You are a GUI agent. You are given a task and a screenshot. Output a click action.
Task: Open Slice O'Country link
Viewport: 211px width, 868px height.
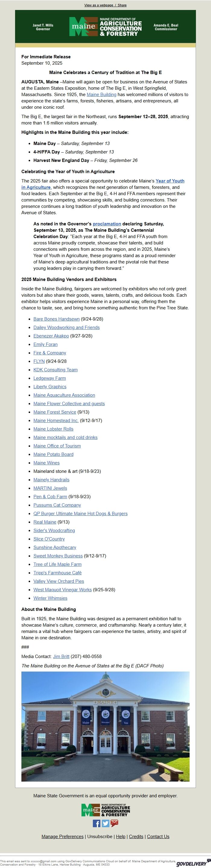click(x=49, y=538)
